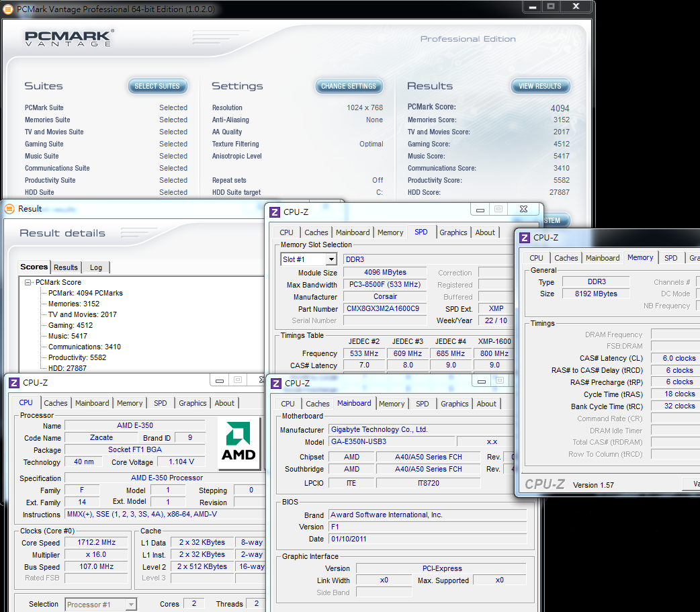700x612 pixels.
Task: Click the Module Size 4096 MBytes field
Action: [x=385, y=272]
